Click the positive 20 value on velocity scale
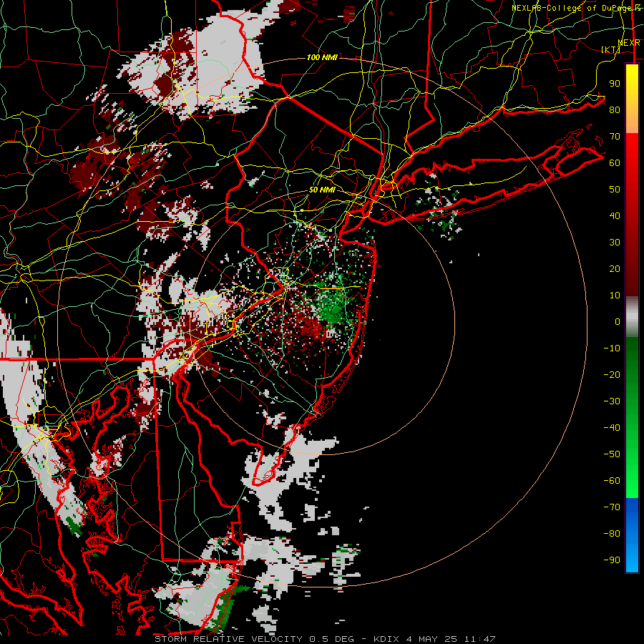The height and width of the screenshot is (644, 644). click(615, 268)
